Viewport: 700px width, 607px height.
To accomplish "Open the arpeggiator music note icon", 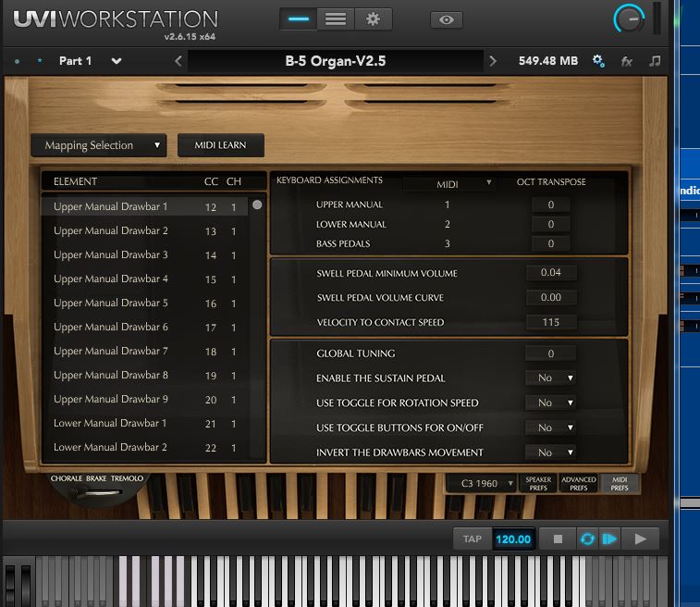I will pyautogui.click(x=655, y=61).
